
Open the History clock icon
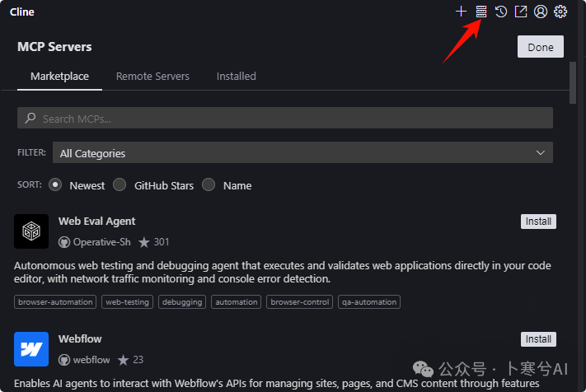pyautogui.click(x=501, y=12)
